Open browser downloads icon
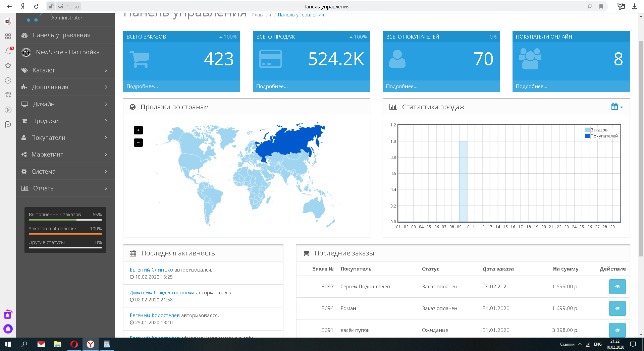This screenshot has width=644, height=351. click(635, 6)
